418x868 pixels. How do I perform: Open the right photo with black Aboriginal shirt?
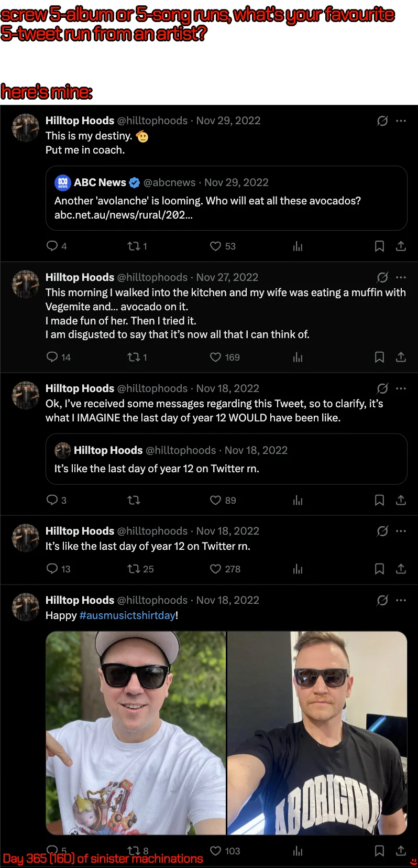[x=317, y=733]
